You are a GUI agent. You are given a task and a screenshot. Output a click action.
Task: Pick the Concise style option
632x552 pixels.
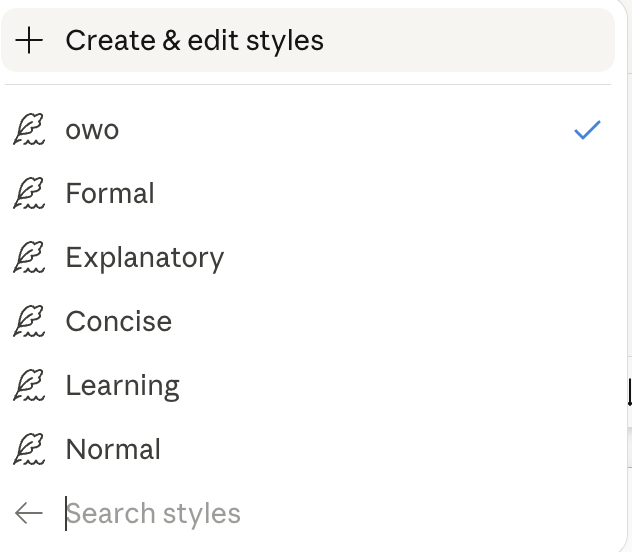(300, 322)
